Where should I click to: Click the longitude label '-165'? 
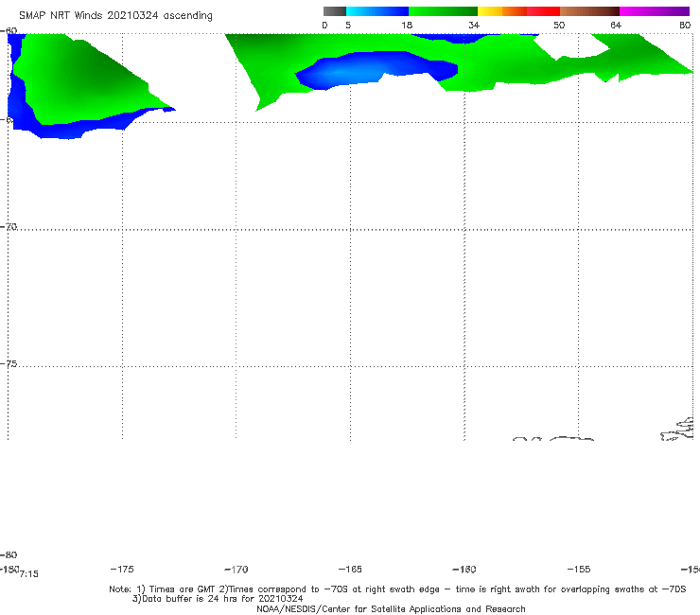pyautogui.click(x=350, y=570)
